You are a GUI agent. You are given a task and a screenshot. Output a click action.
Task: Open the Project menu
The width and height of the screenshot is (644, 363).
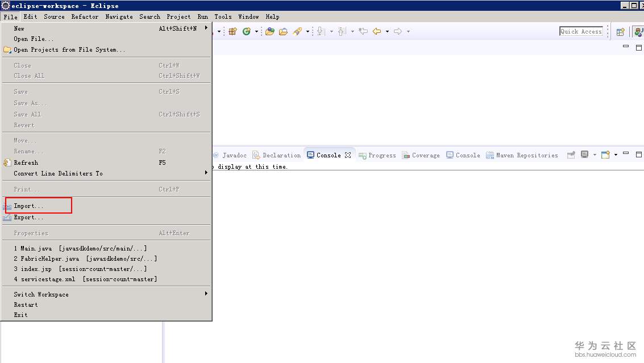pos(178,17)
